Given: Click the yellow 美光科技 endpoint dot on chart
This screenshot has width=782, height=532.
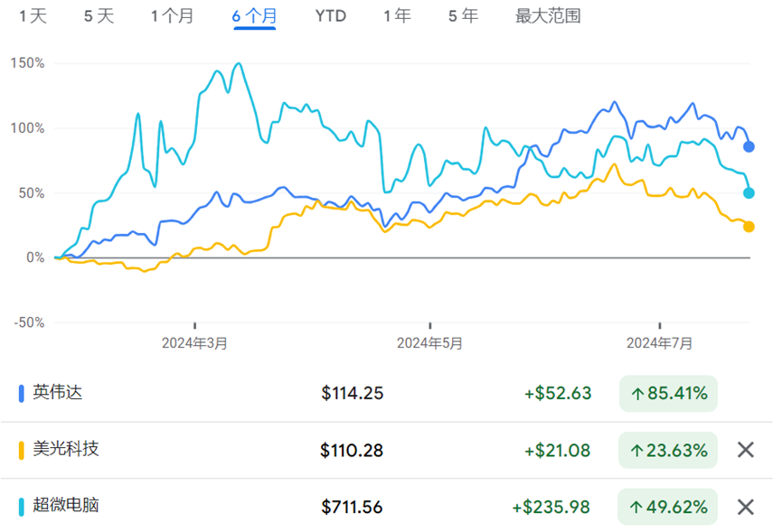Looking at the screenshot, I should coord(749,227).
